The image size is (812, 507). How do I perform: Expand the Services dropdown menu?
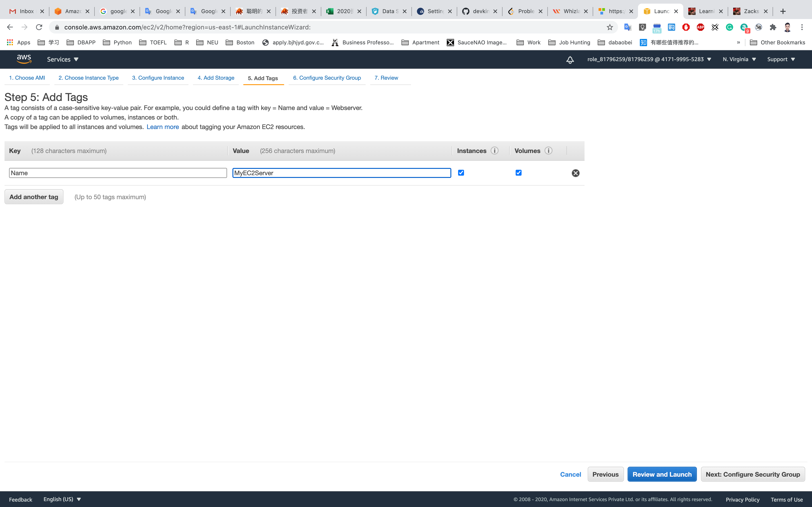click(62, 59)
